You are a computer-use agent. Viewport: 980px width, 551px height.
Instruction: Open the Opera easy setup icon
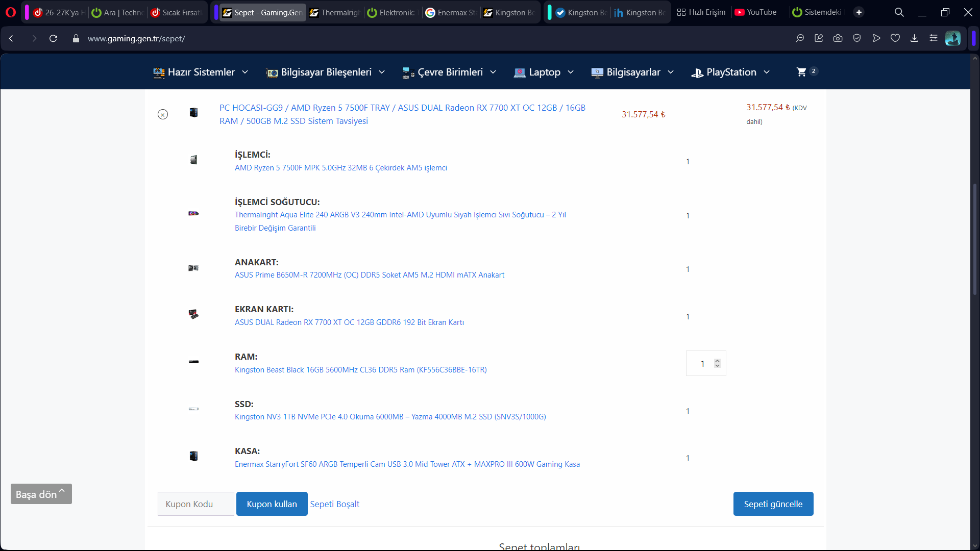point(933,38)
